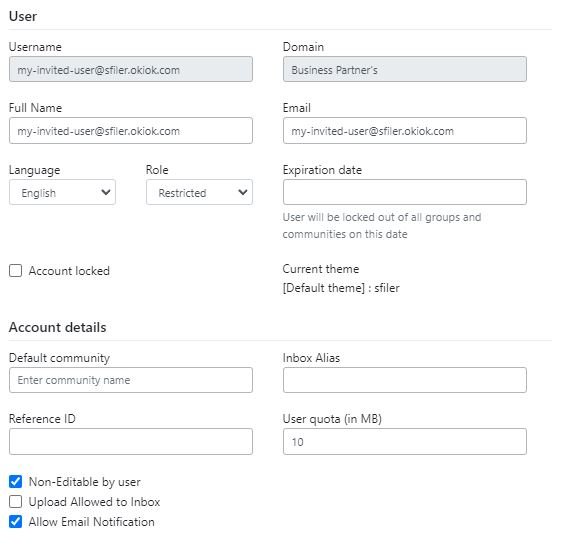The width and height of the screenshot is (563, 541).
Task: Click the Default theme sfiler text
Action: (x=341, y=288)
